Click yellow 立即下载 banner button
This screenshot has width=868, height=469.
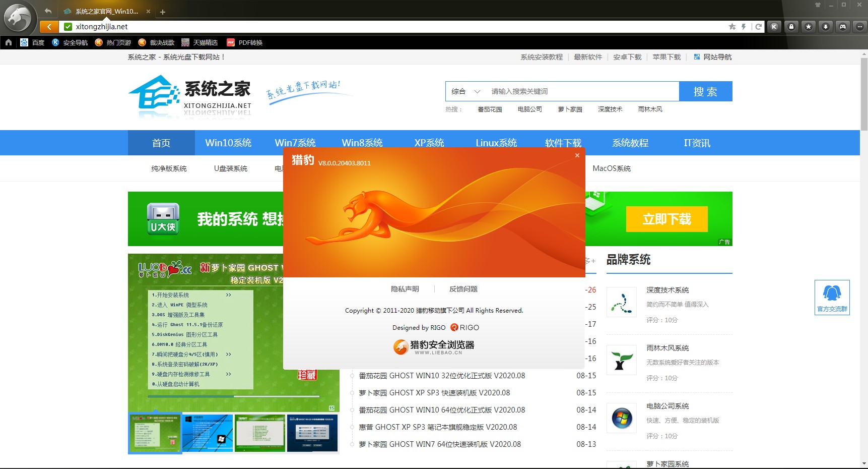coord(667,219)
